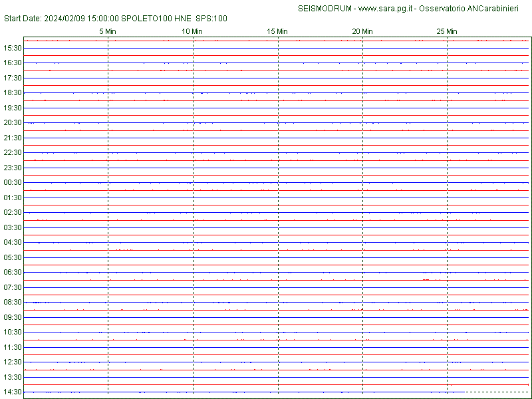Click the 03:30 time label
The height and width of the screenshot is (399, 532).
[x=13, y=227]
